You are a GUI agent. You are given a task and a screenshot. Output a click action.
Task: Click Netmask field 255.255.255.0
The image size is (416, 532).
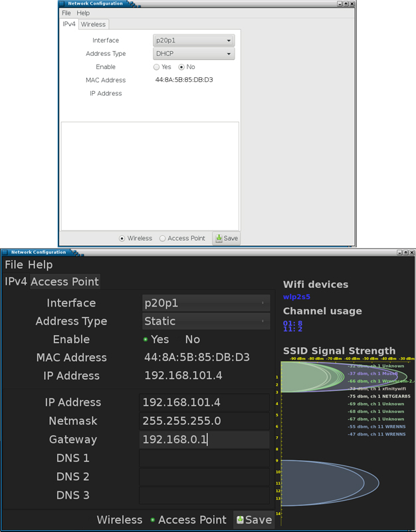[204, 421]
